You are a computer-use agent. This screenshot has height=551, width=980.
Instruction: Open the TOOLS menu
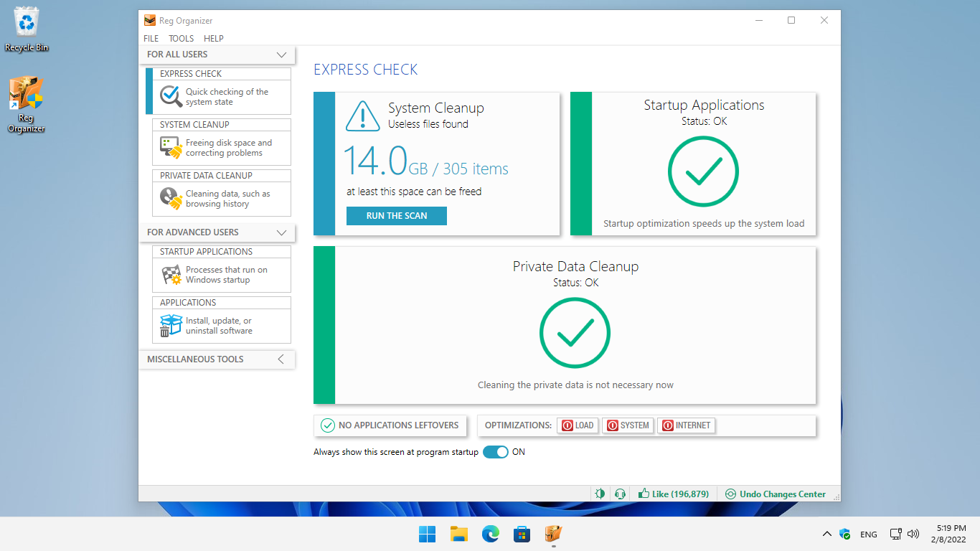point(182,39)
